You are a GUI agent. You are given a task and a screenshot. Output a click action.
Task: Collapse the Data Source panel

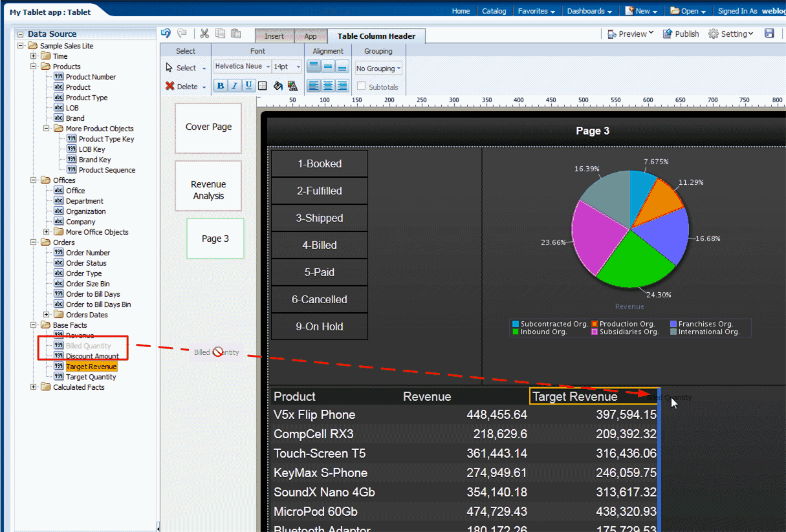(20, 34)
